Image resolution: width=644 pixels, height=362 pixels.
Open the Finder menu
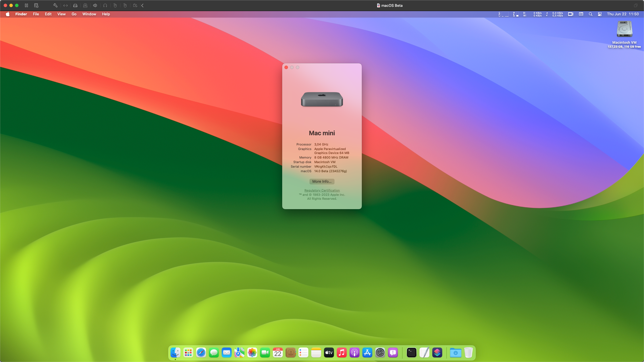click(21, 14)
